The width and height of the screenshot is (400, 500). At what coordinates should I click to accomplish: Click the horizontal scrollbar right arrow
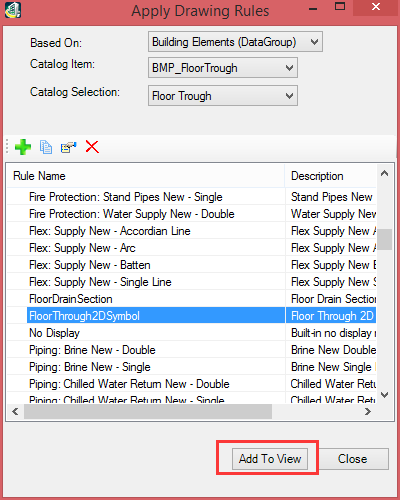368,412
